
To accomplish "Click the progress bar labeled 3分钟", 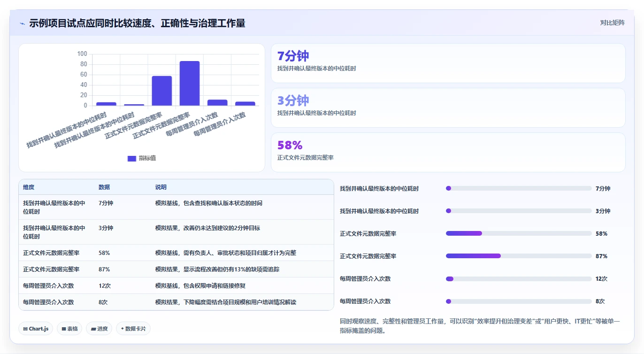I will click(x=519, y=211).
